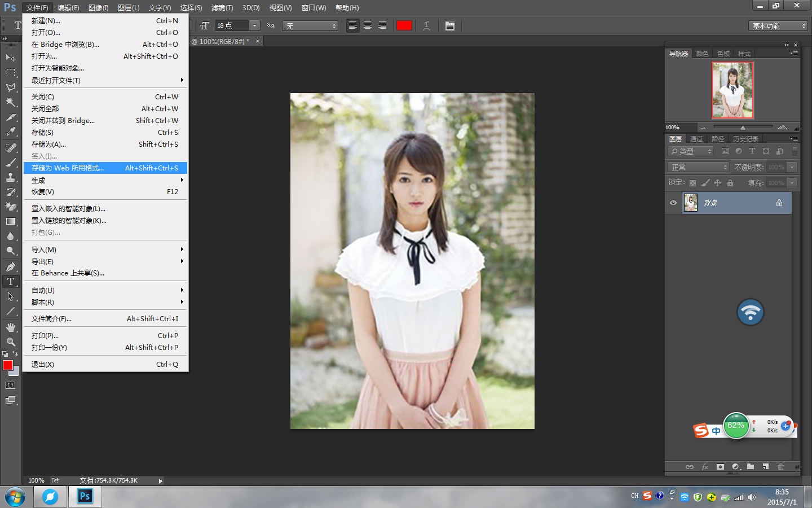Select the Move tool
This screenshot has width=812, height=508.
pos(11,58)
